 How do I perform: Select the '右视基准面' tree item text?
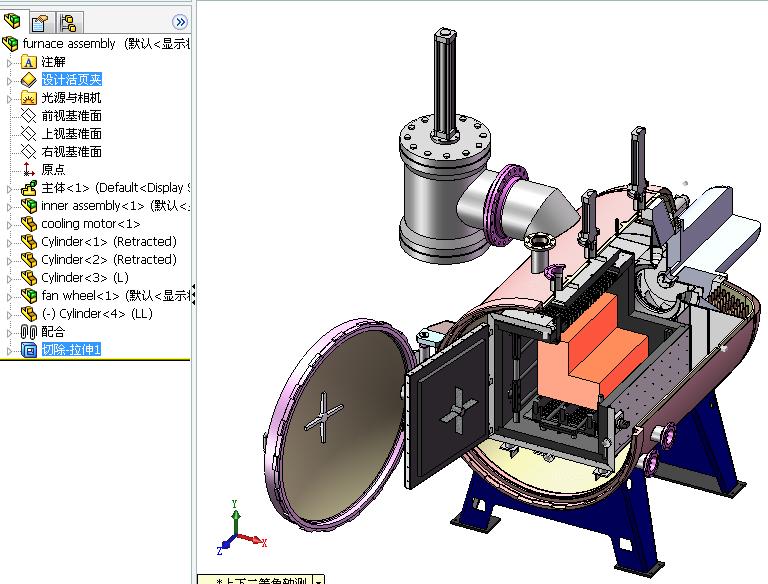click(72, 152)
